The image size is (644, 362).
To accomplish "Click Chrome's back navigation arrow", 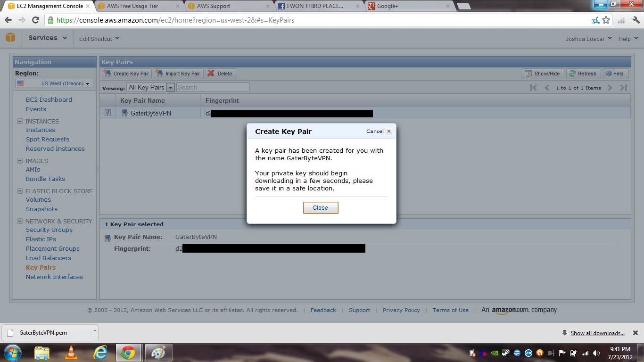I will 8,20.
